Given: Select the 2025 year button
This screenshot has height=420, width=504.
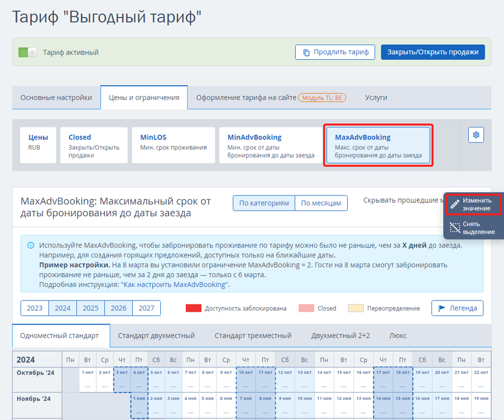Looking at the screenshot, I should point(90,308).
